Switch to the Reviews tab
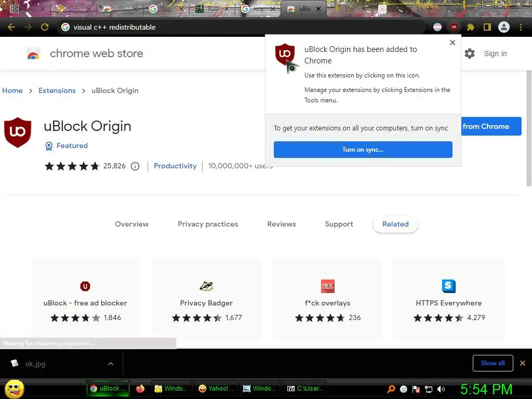This screenshot has height=399, width=532. click(x=282, y=224)
